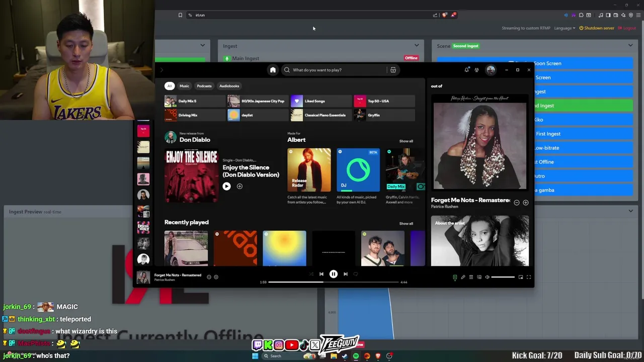Open Spotify Browse icon in search bar

[x=393, y=70]
